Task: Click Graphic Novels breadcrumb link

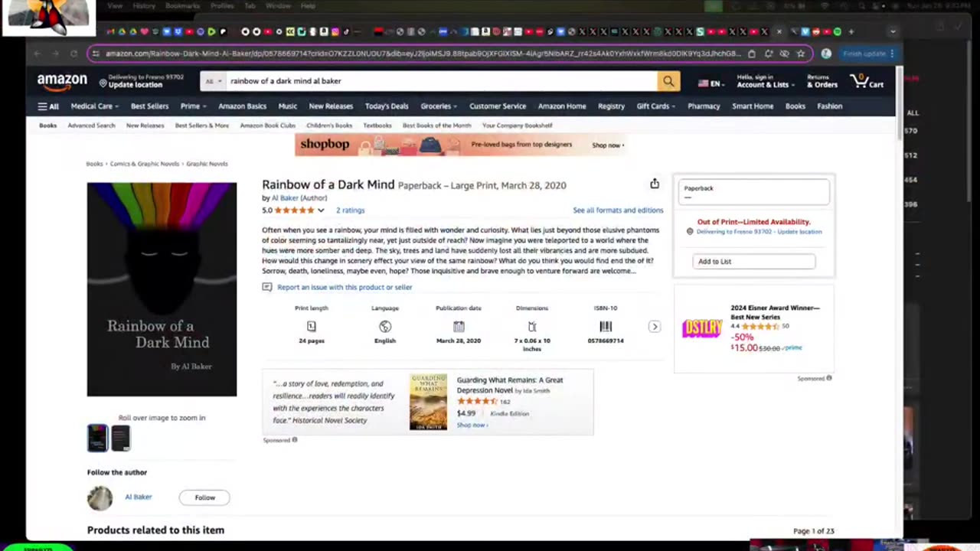Action: coord(207,164)
